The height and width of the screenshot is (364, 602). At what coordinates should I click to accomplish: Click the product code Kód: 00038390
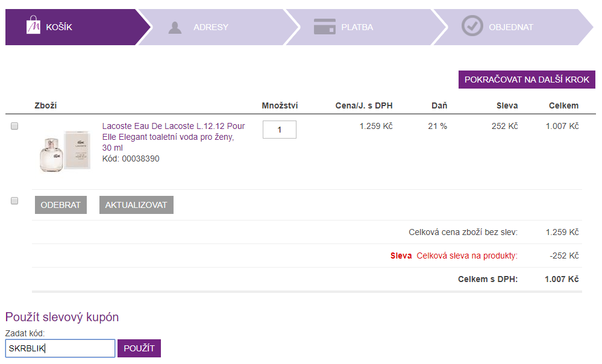pyautogui.click(x=131, y=158)
